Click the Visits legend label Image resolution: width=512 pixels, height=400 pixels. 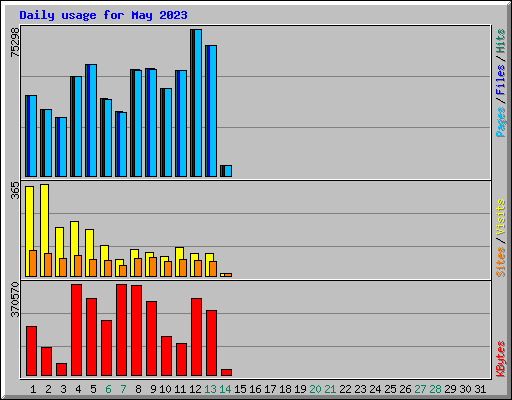[x=501, y=217]
